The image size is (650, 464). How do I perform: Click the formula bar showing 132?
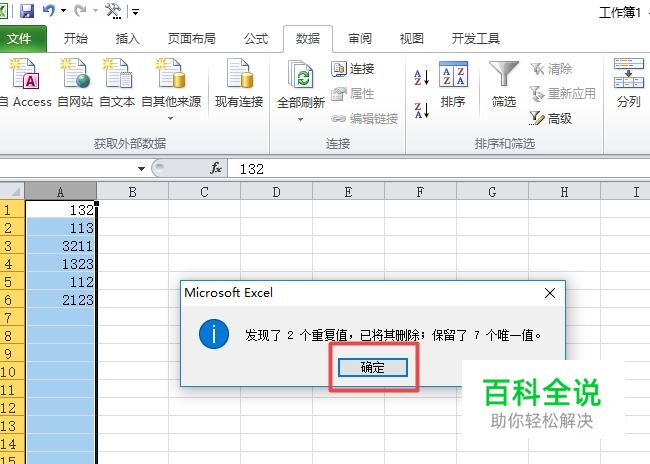click(439, 169)
